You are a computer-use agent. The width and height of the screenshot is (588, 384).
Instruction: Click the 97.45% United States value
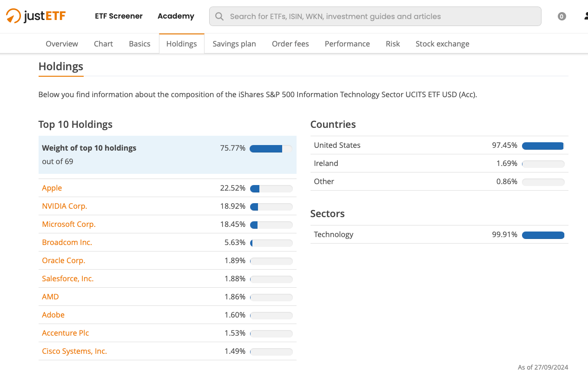(x=505, y=145)
